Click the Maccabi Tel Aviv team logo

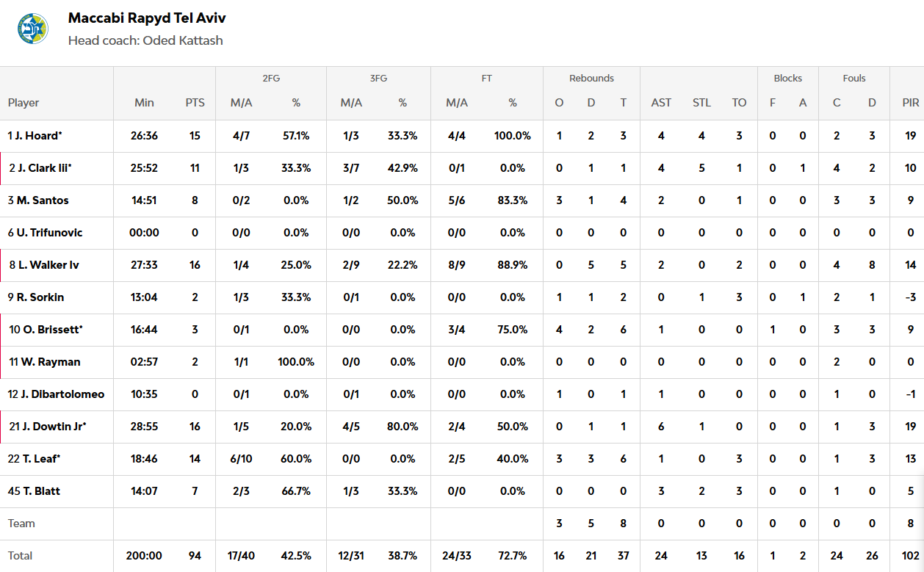33,29
